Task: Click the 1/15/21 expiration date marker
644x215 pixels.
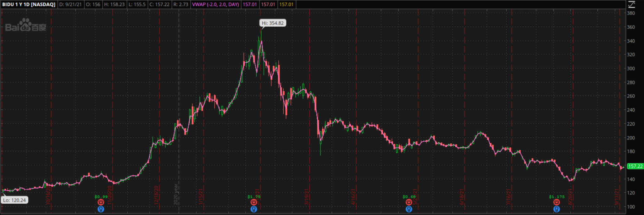Action: point(200,197)
